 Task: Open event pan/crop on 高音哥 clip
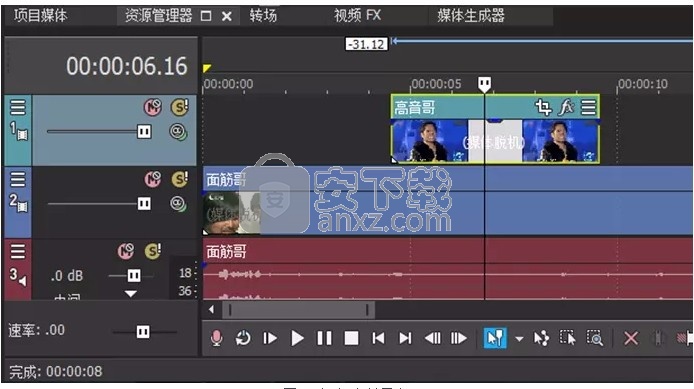(x=543, y=107)
